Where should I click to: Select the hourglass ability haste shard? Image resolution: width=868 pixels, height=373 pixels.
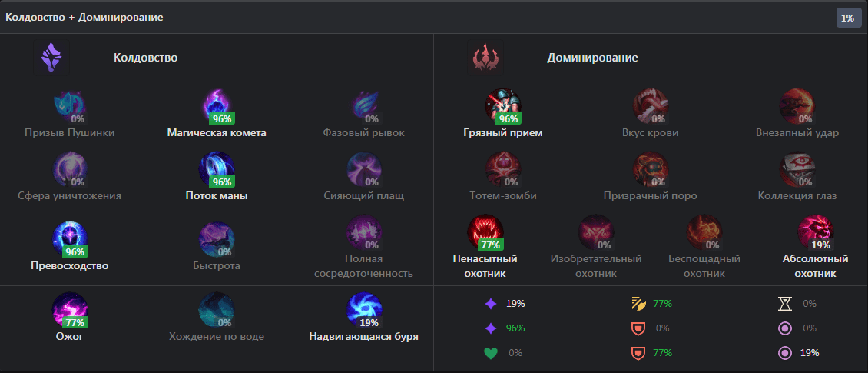785,304
